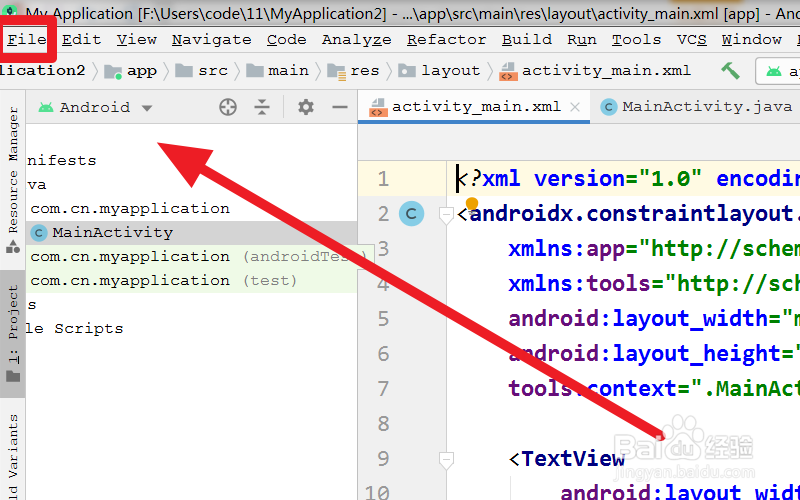Select the Gradle Scripts tree node
Image resolution: width=800 pixels, height=500 pixels.
point(75,329)
